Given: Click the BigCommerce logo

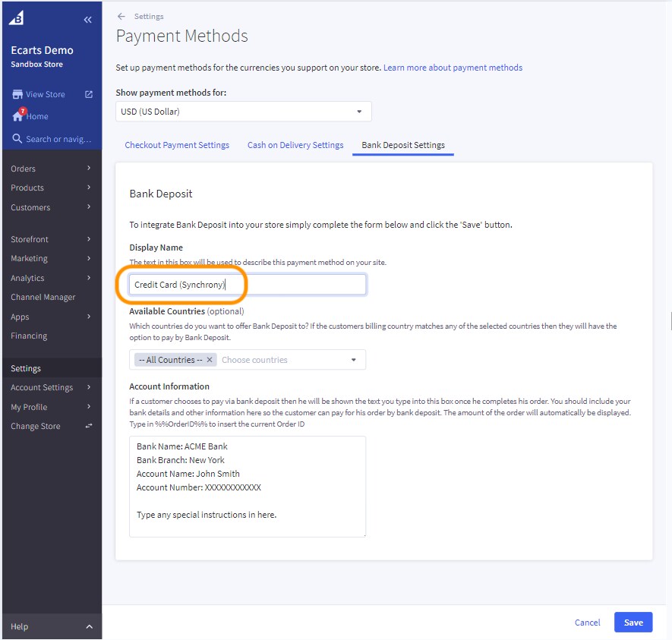Looking at the screenshot, I should click(17, 17).
